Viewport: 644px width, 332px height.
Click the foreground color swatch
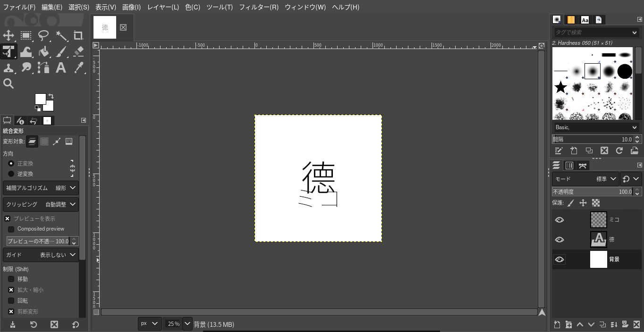[40, 99]
